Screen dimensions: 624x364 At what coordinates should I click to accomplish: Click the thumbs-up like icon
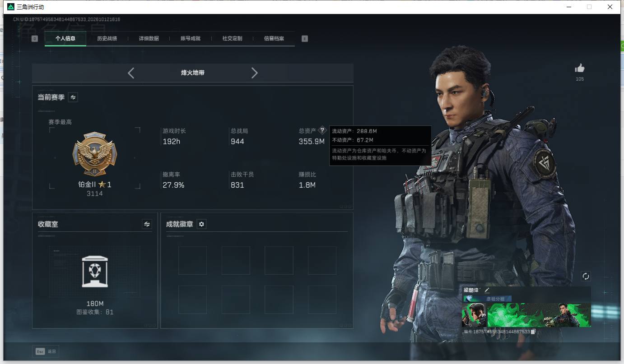point(580,68)
